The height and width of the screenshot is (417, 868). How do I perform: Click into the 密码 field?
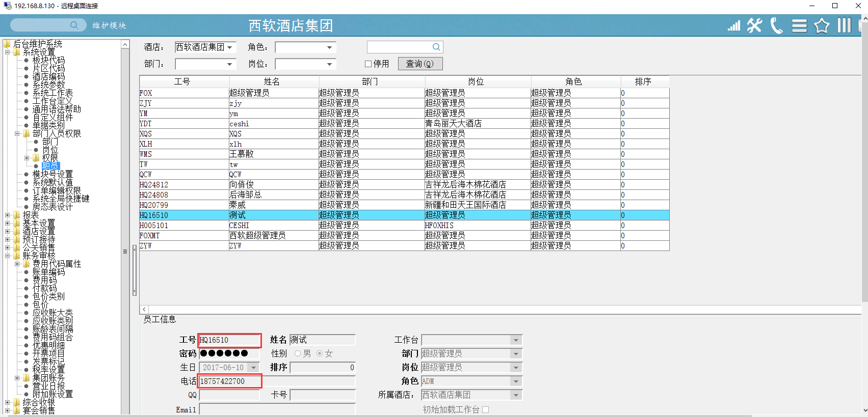(229, 353)
